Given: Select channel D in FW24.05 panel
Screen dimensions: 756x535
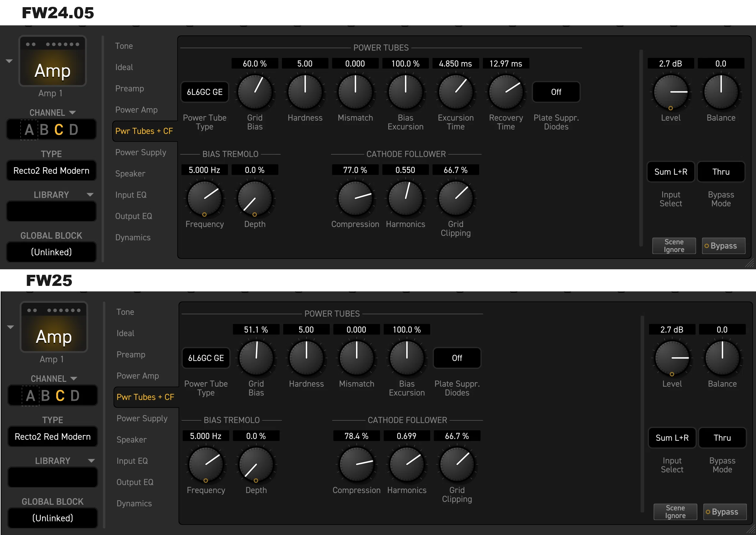Looking at the screenshot, I should coord(74,130).
